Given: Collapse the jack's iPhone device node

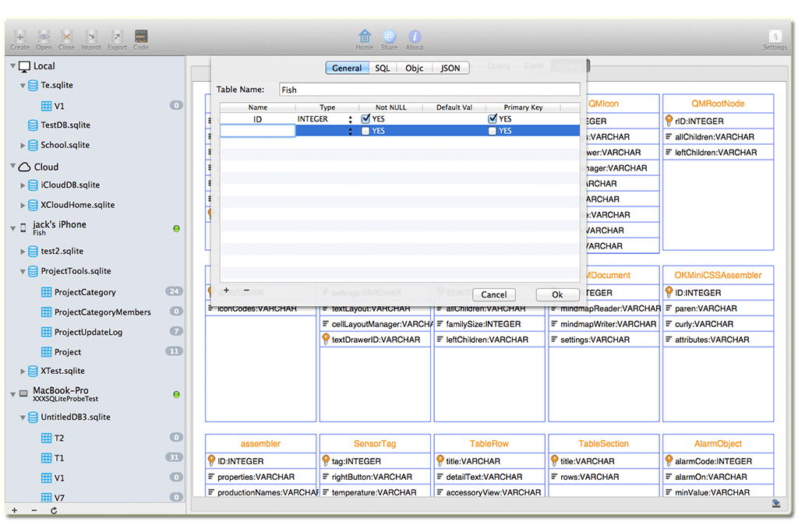Looking at the screenshot, I should [x=12, y=228].
